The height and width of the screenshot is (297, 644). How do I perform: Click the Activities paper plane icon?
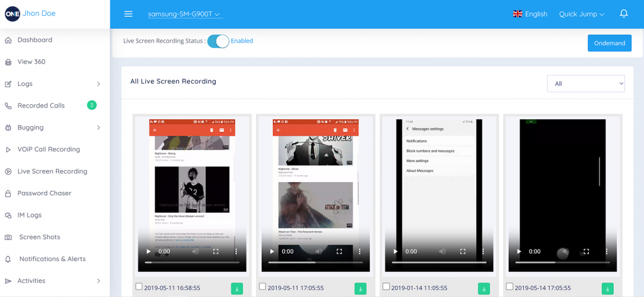[8, 281]
